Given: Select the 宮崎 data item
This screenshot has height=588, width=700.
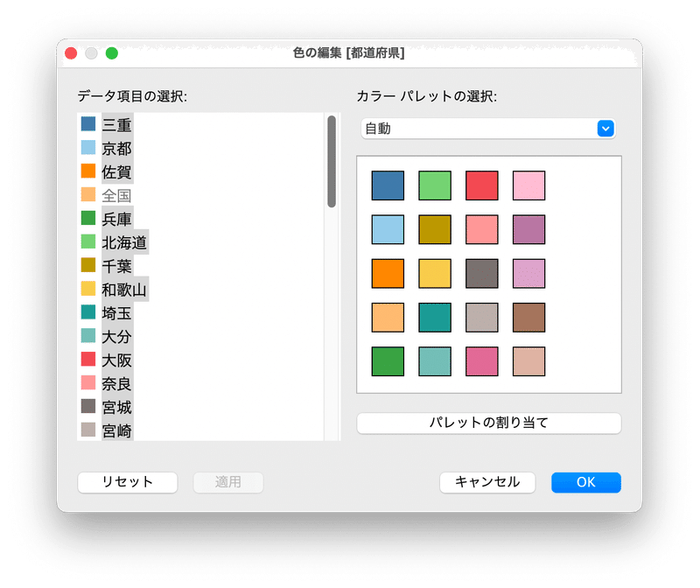Looking at the screenshot, I should (x=117, y=430).
